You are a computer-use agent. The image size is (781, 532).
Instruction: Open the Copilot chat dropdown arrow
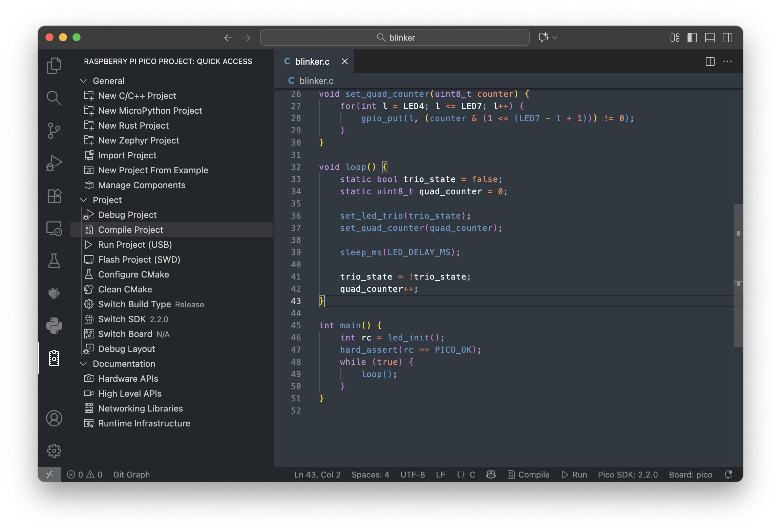coord(555,38)
